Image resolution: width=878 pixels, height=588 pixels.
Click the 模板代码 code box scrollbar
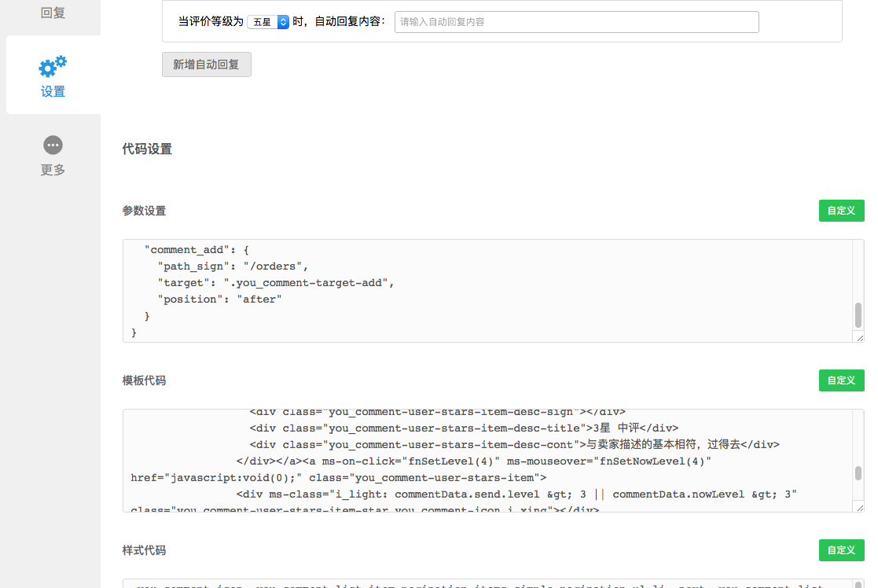(x=858, y=472)
